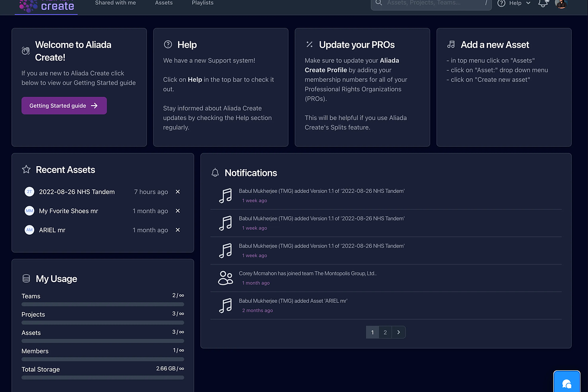Click the 2T avatar for NHS Tandem asset
The image size is (588, 392).
point(29,192)
